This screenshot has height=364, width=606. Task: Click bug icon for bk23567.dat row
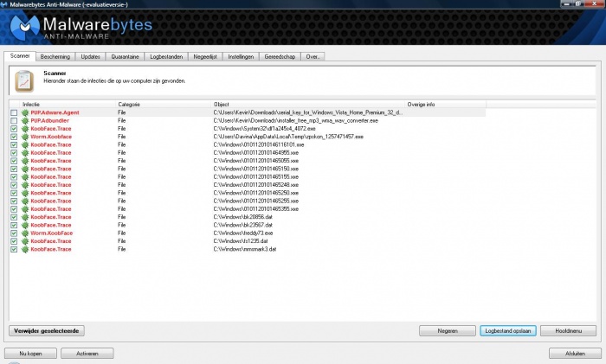25,225
